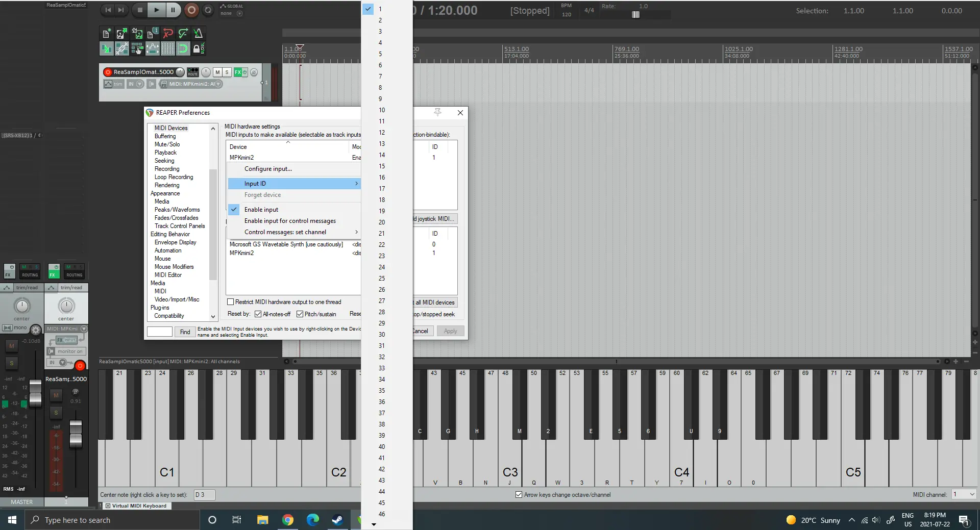Open master ROUTING in mixer
The height and width of the screenshot is (530, 980).
point(30,271)
